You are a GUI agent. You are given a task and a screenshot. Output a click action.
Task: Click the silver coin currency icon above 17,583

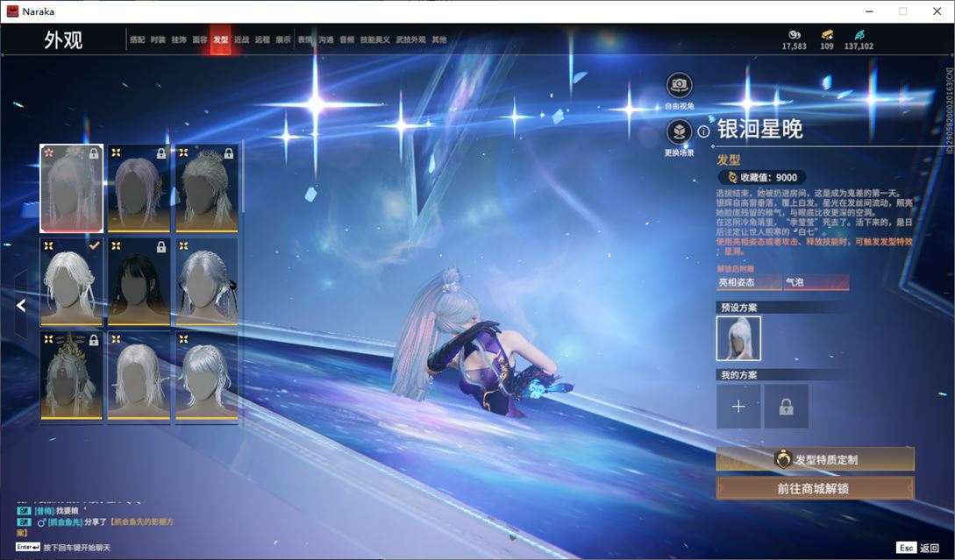pos(795,35)
